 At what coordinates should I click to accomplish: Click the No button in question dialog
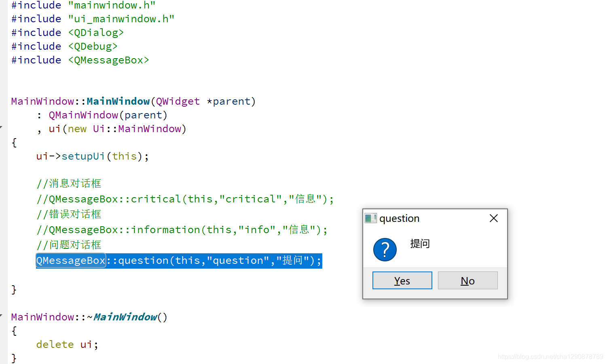coord(467,280)
